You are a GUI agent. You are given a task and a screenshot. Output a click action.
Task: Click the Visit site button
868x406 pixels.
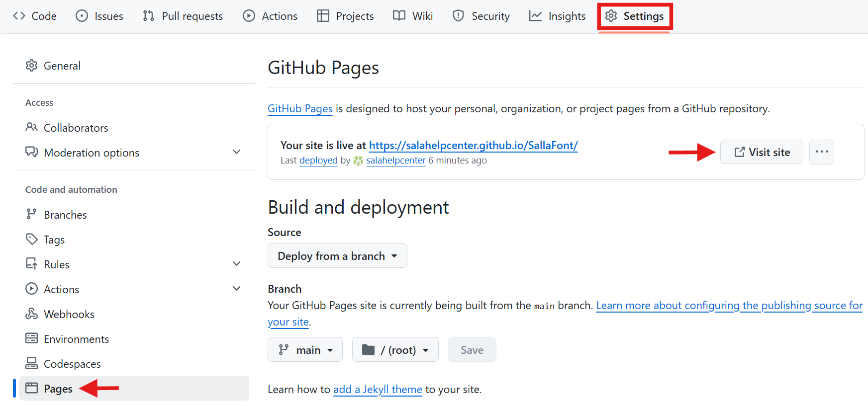click(x=762, y=152)
